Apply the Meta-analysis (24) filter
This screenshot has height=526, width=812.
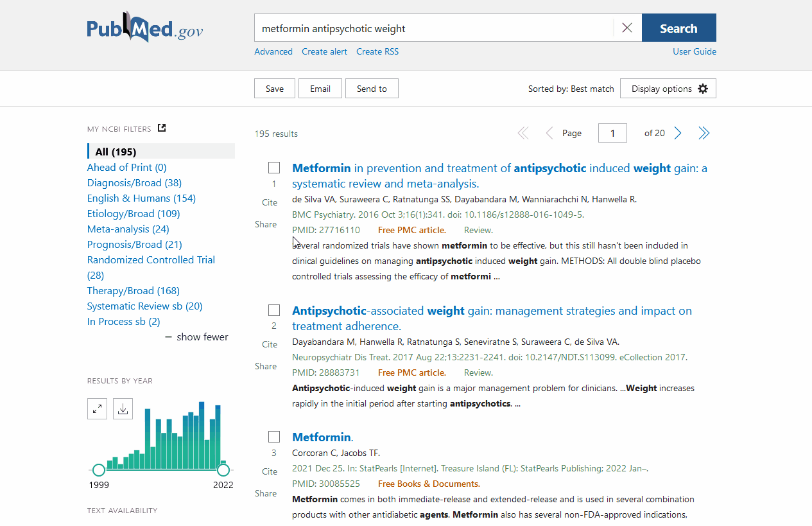coord(128,229)
